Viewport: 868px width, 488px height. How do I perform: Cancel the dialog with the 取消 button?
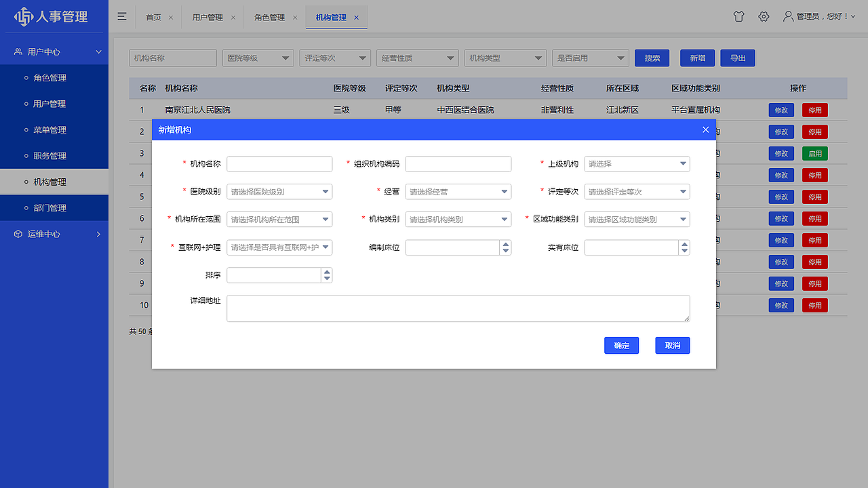672,345
